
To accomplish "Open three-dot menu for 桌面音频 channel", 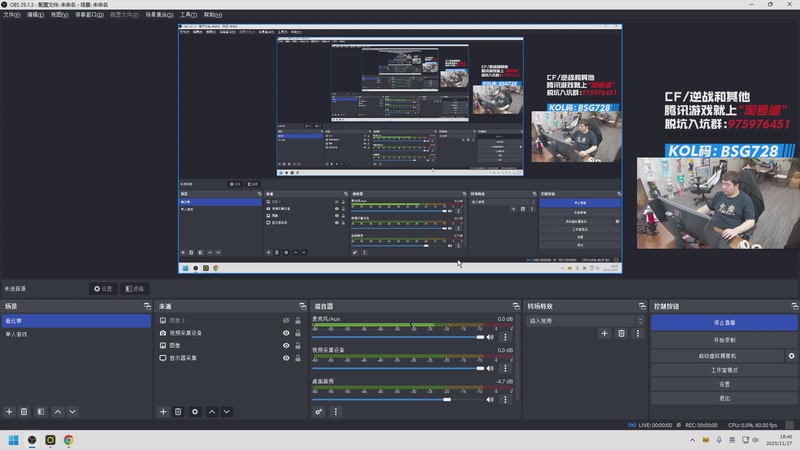I will click(505, 399).
